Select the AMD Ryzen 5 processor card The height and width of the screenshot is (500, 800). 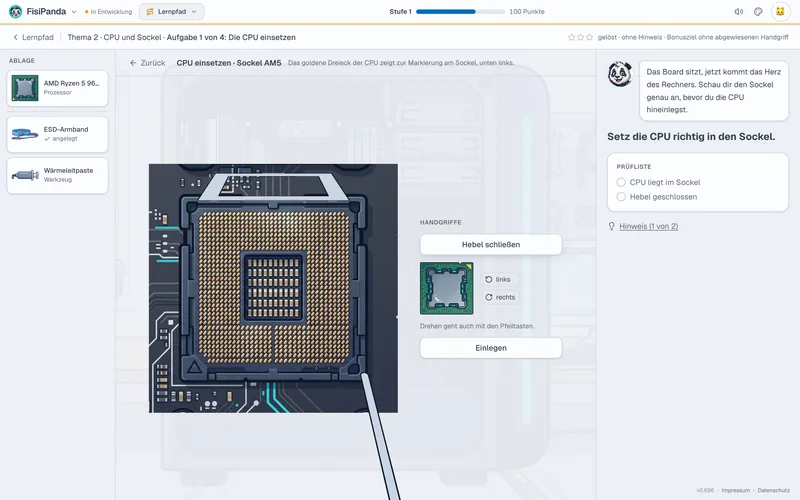click(58, 88)
